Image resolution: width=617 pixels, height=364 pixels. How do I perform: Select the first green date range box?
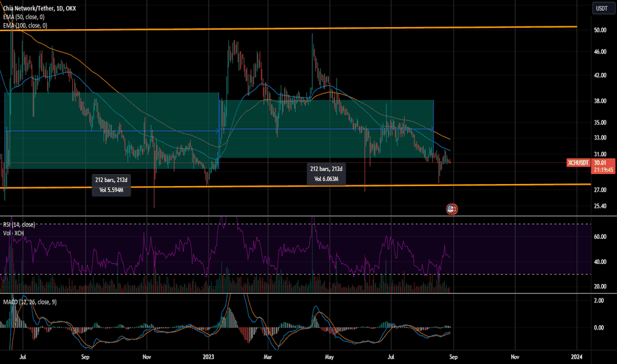tap(112, 130)
